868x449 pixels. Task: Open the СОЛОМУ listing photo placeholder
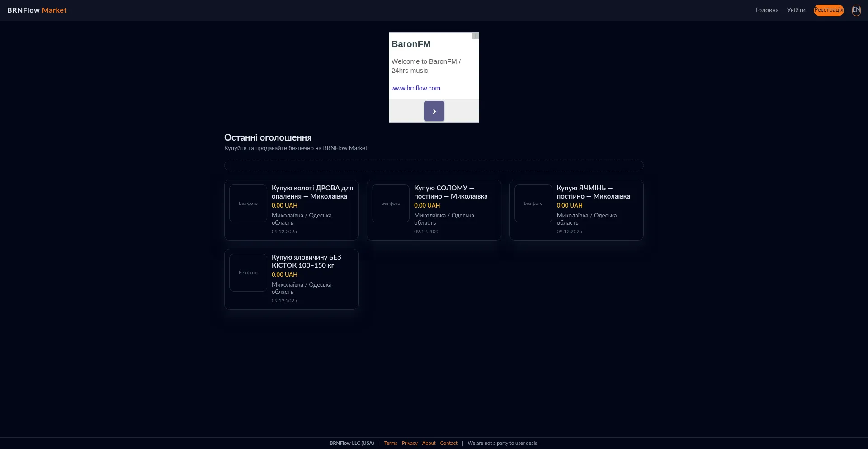tap(391, 203)
